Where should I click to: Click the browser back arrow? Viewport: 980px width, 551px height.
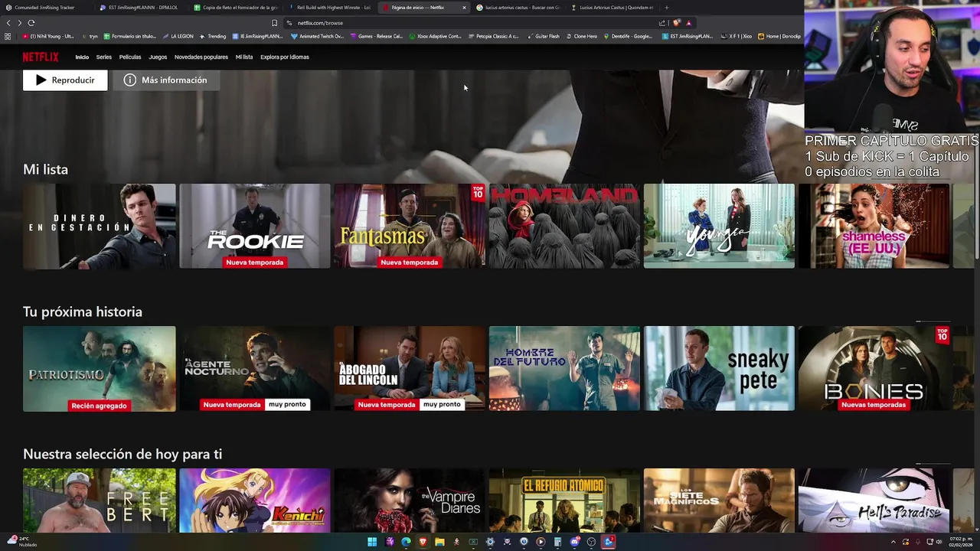point(8,23)
